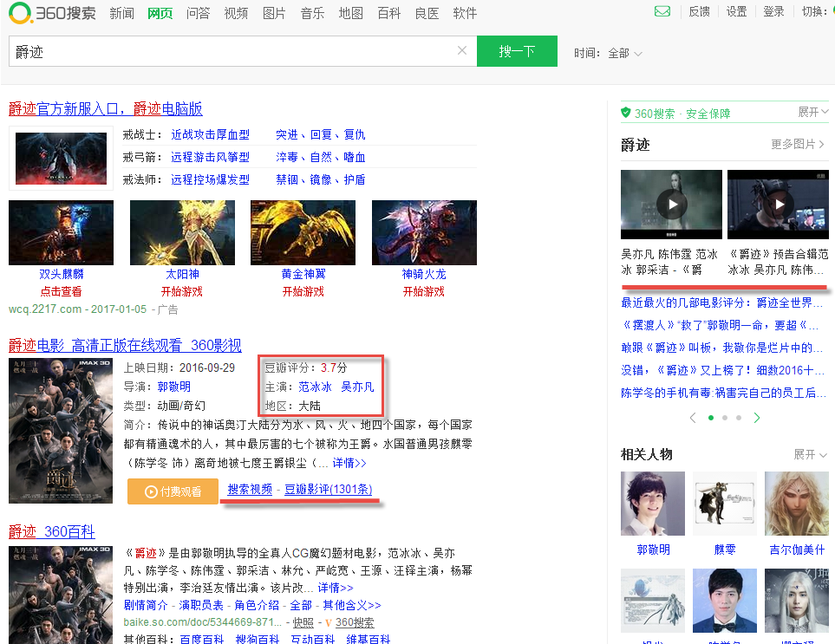
Task: Click the 更多图片 link
Action: [x=797, y=144]
